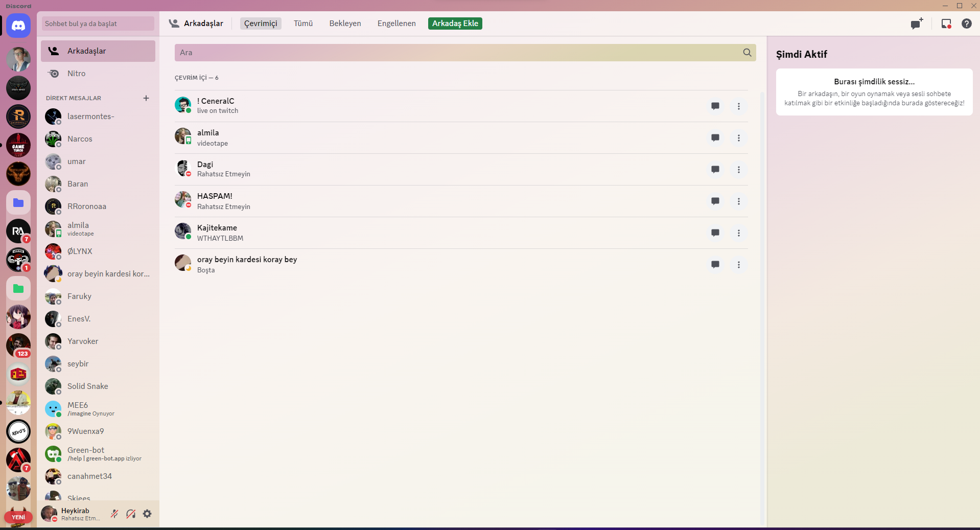Open direct message with Faruky
The width and height of the screenshot is (980, 530).
click(98, 296)
